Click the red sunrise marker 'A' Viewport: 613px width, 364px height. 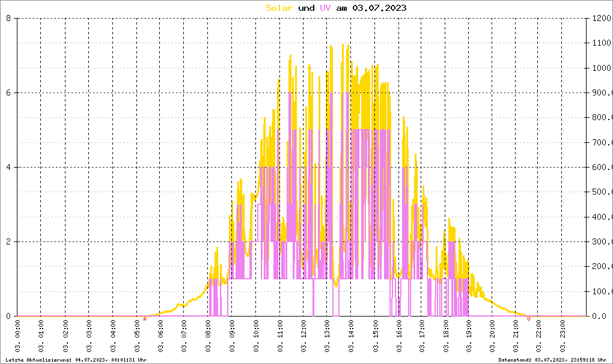(145, 319)
